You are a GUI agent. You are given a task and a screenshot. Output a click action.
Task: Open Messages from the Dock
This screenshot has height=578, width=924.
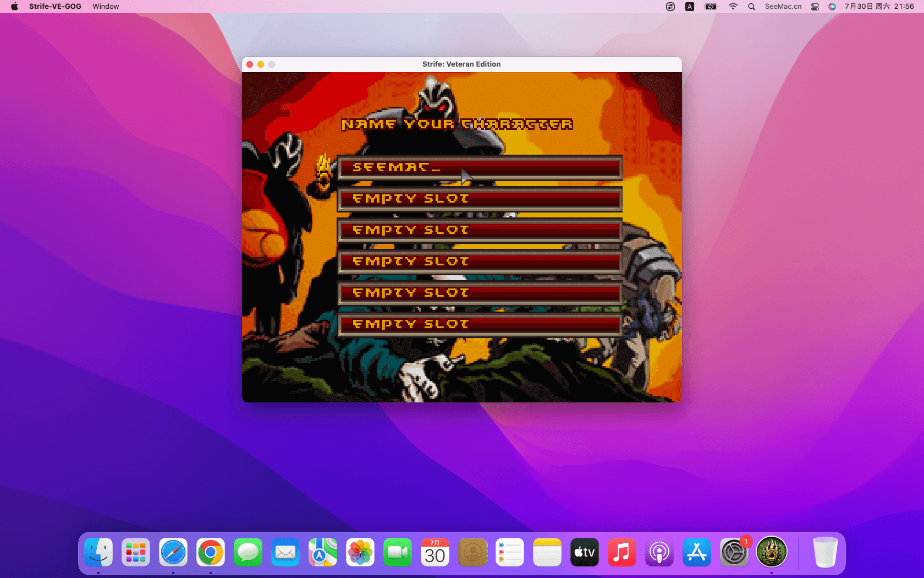tap(248, 552)
